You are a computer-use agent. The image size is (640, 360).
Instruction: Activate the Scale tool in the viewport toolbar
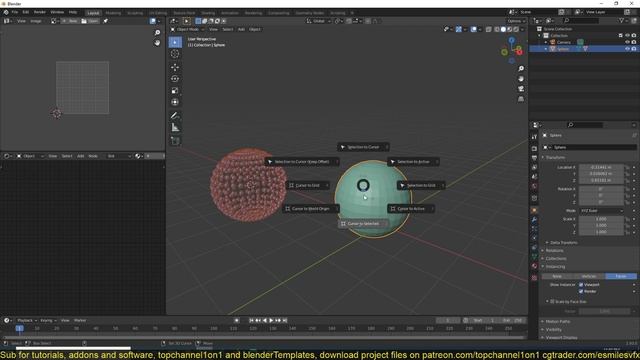pos(175,91)
